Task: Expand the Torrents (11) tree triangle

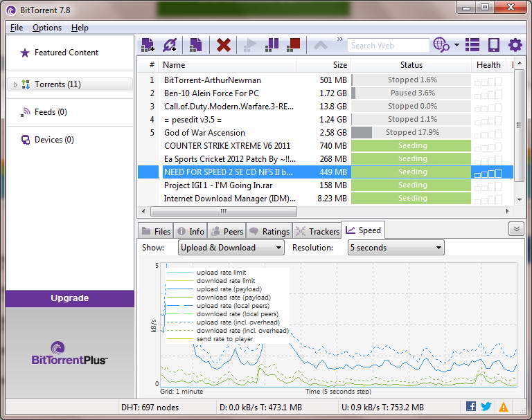Action: coord(15,84)
